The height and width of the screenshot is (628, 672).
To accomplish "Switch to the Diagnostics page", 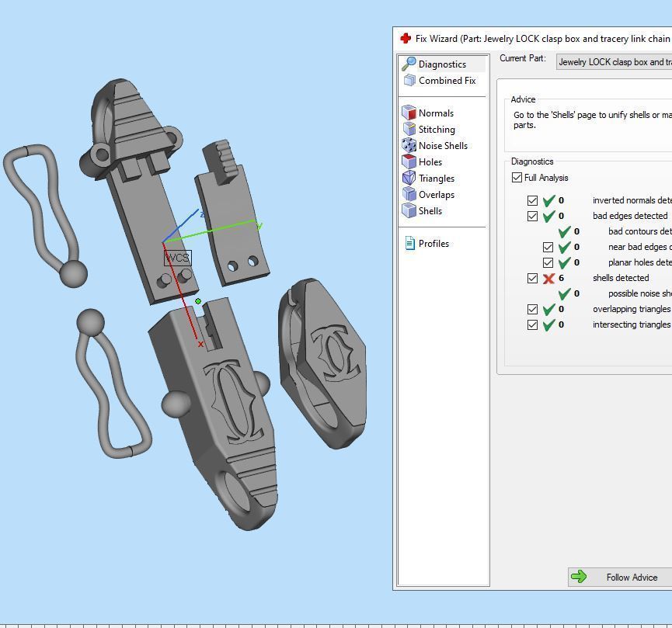I will (x=443, y=64).
